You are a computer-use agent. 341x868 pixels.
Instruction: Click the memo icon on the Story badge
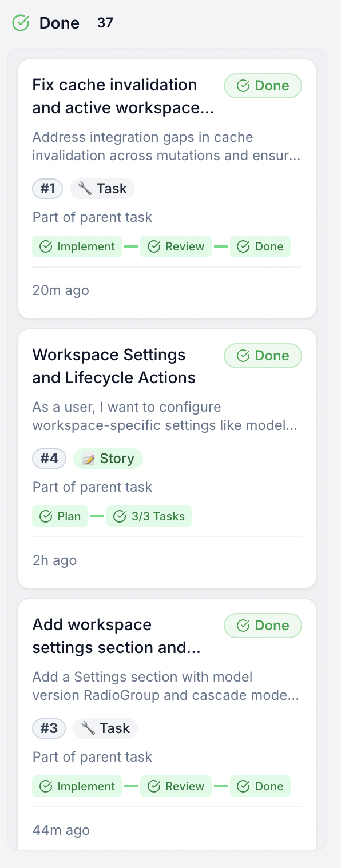tap(87, 458)
